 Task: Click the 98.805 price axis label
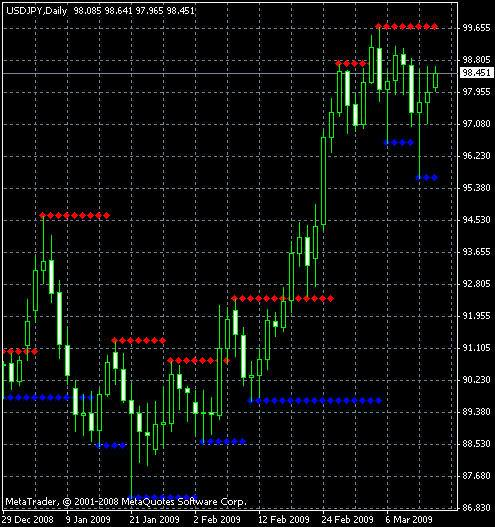click(x=477, y=60)
